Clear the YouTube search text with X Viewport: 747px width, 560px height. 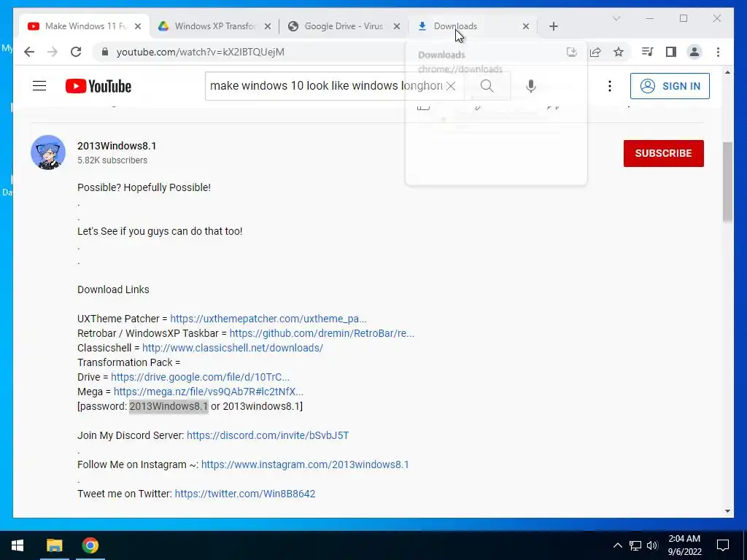point(451,86)
